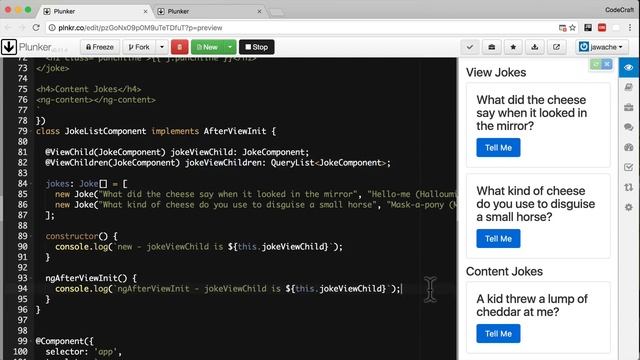Open the briefcase templates toolbar button
Screen dimensions: 640x360
pyautogui.click(x=491, y=47)
